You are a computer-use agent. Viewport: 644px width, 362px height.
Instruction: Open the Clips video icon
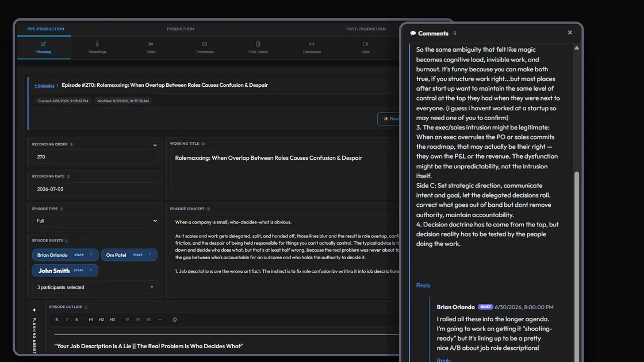[x=366, y=44]
